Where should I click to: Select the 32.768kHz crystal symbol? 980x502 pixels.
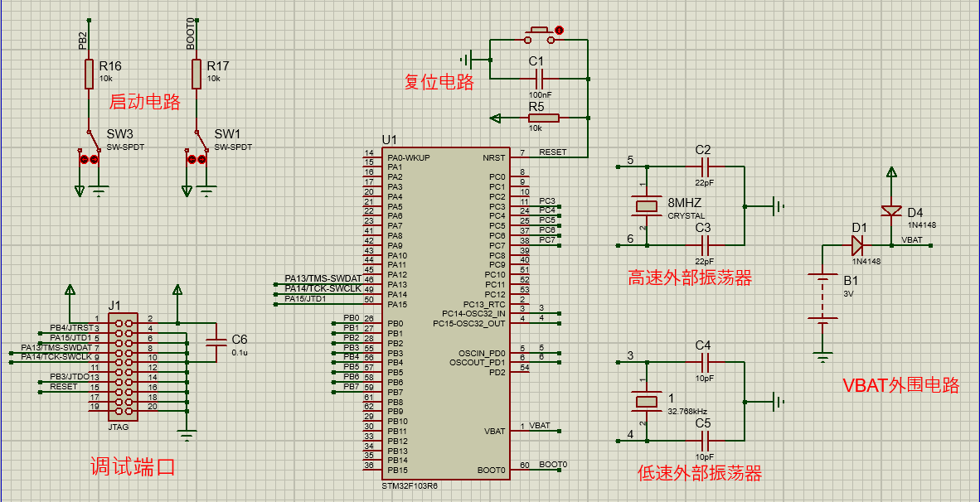pyautogui.click(x=647, y=402)
